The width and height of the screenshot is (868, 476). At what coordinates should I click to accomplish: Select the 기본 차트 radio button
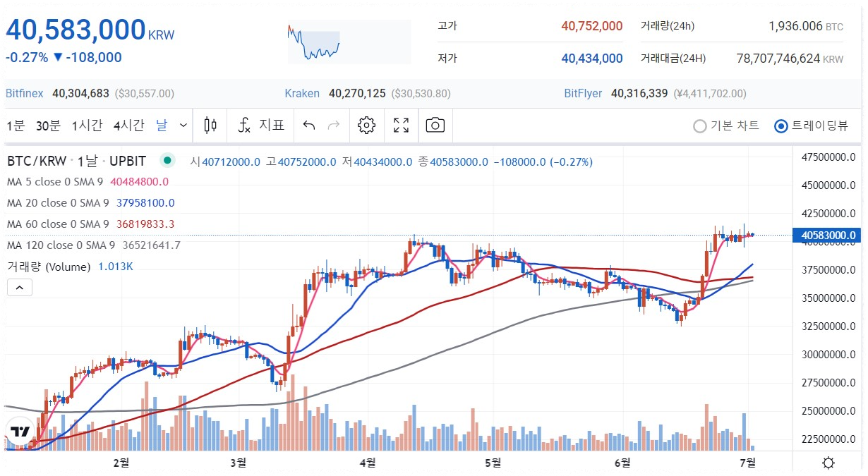coord(699,126)
